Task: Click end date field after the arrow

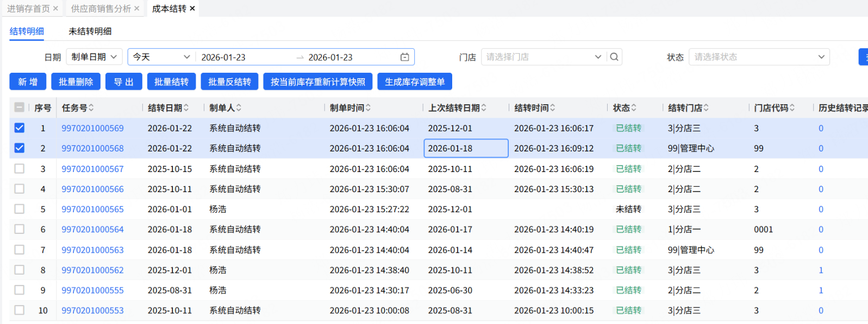Action: point(330,57)
